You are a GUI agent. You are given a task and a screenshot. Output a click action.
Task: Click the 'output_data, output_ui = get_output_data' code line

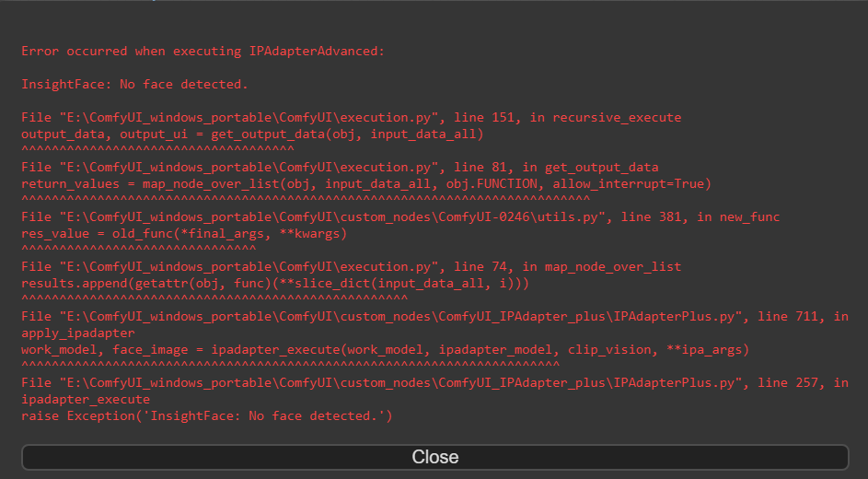pyautogui.click(x=252, y=134)
